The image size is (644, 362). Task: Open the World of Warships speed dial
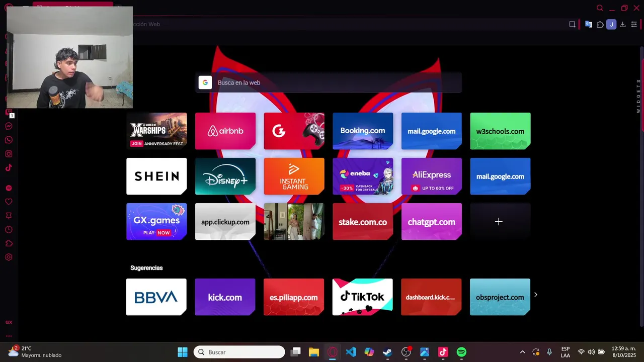pyautogui.click(x=156, y=131)
